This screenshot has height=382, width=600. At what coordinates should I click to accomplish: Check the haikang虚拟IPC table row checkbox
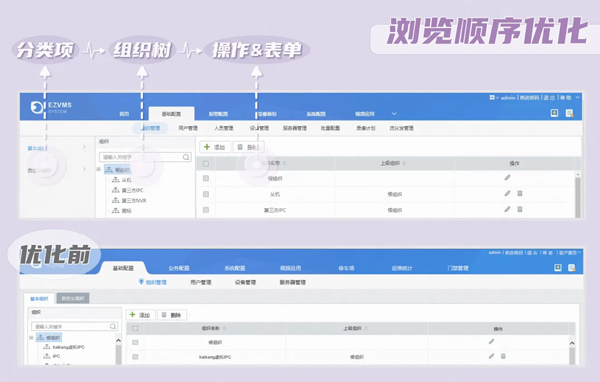click(135, 356)
